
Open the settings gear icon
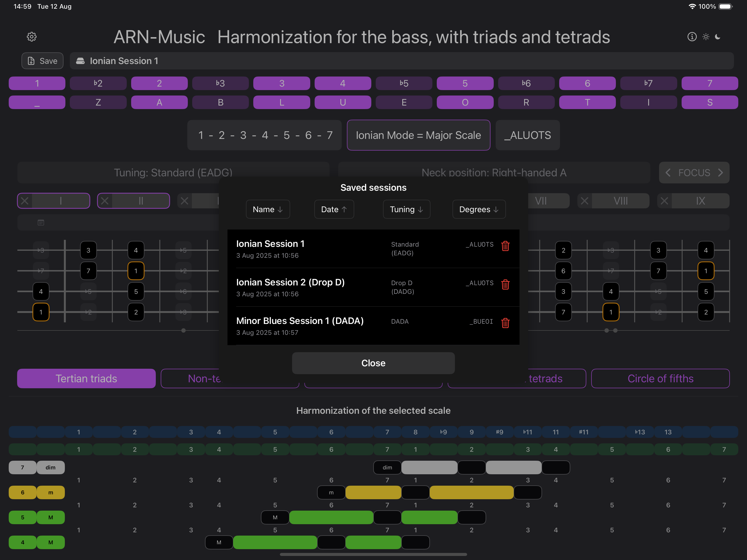32,37
